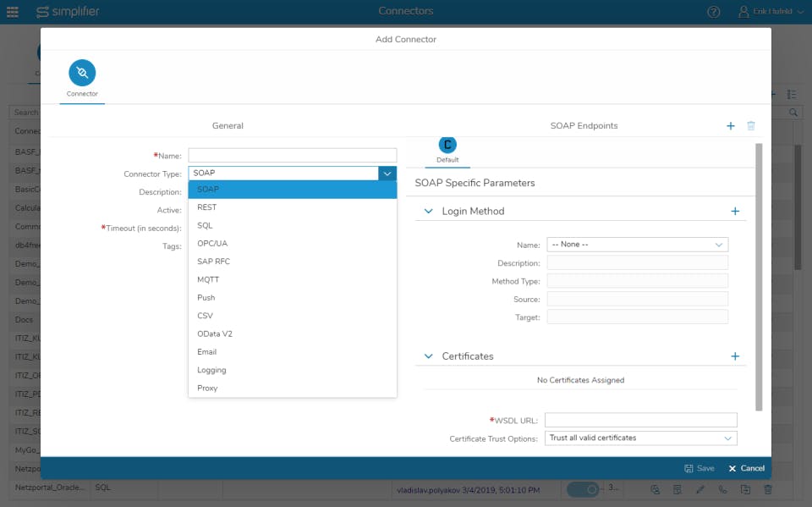Open the Login Method Name dropdown
812x507 pixels.
(638, 244)
